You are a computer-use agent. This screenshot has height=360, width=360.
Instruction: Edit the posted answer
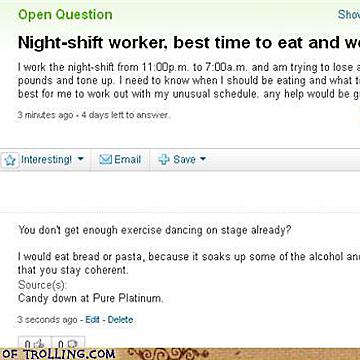tap(92, 320)
